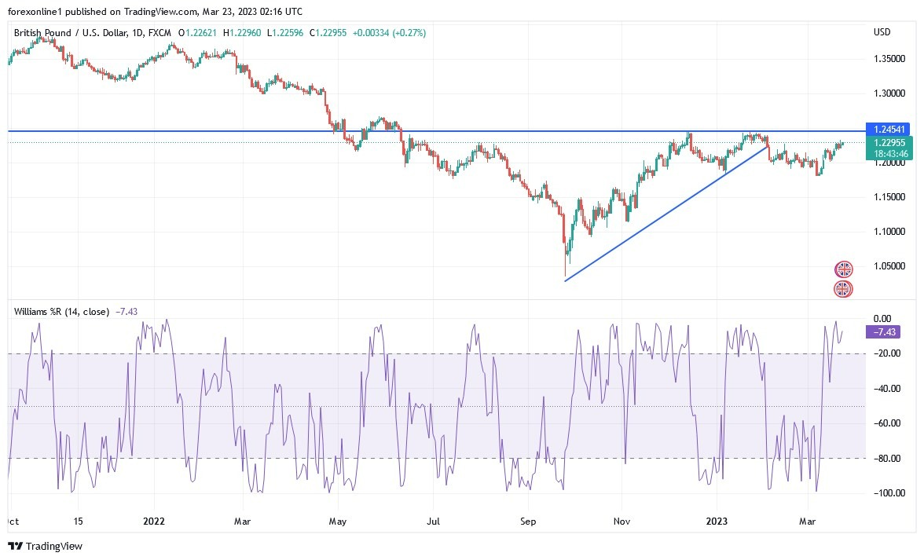Click the USD currency label on price scale

(882, 32)
